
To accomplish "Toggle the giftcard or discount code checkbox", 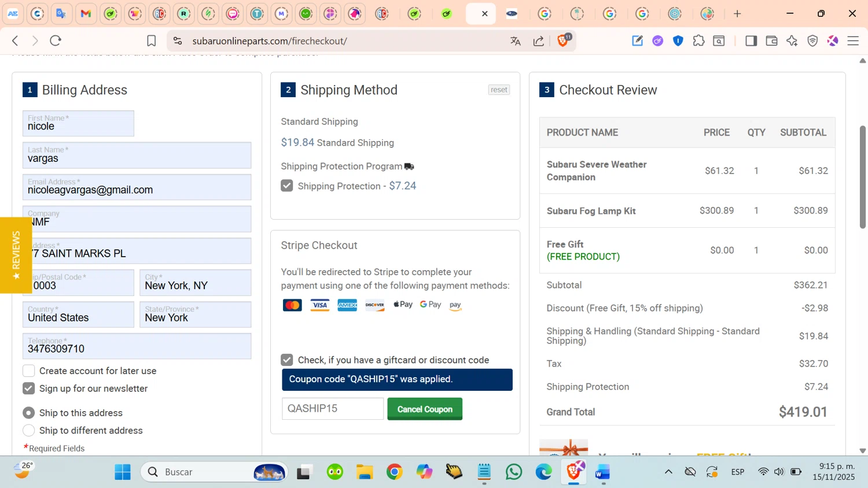I will (x=287, y=360).
